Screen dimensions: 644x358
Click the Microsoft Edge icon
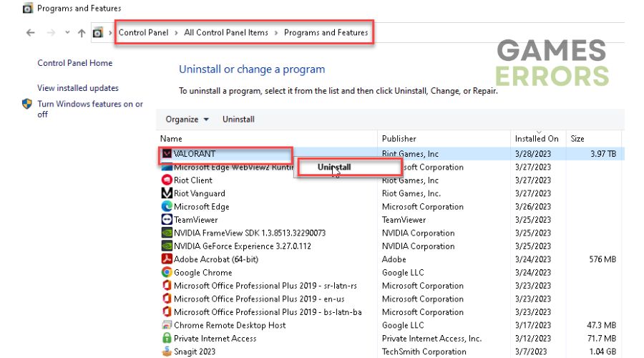(167, 206)
